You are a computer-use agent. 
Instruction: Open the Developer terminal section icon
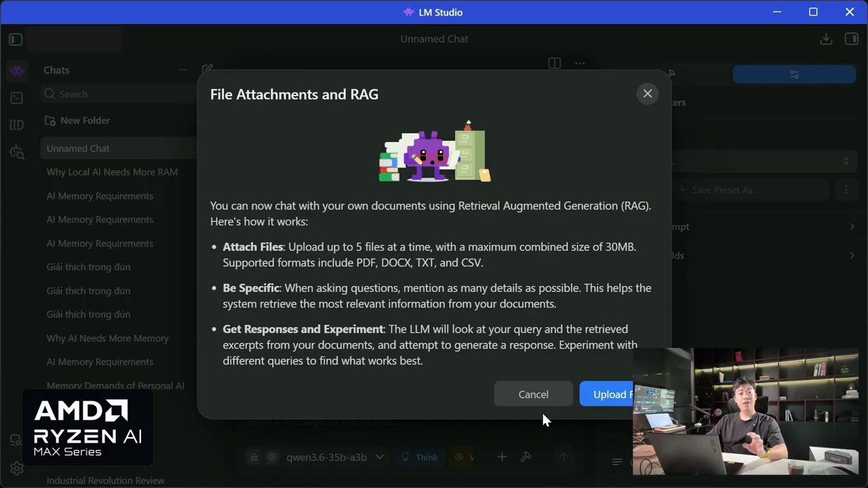pos(17,98)
